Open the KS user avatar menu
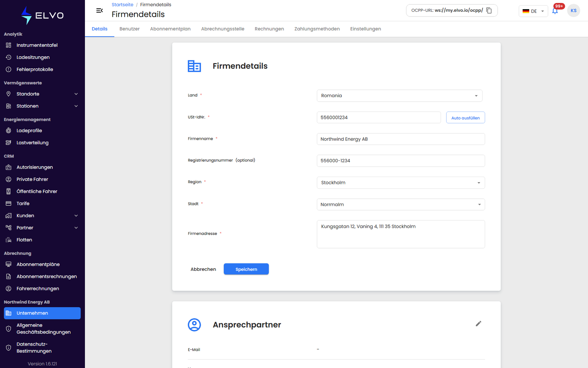 point(573,11)
